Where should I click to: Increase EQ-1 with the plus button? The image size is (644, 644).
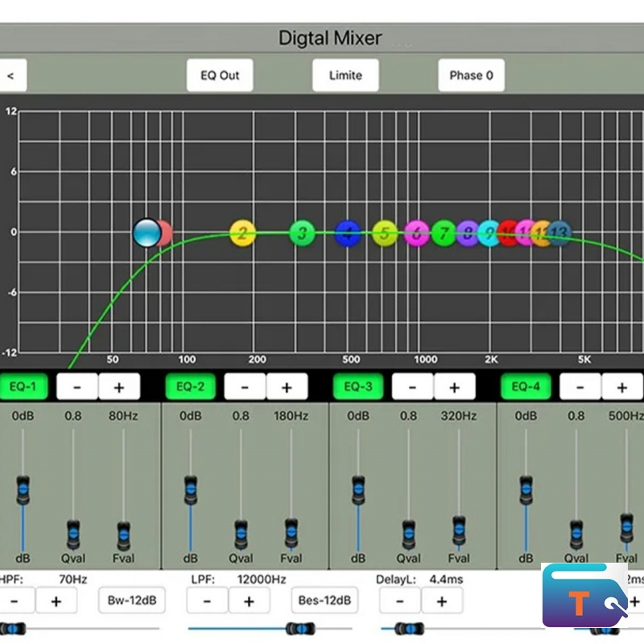(x=119, y=386)
